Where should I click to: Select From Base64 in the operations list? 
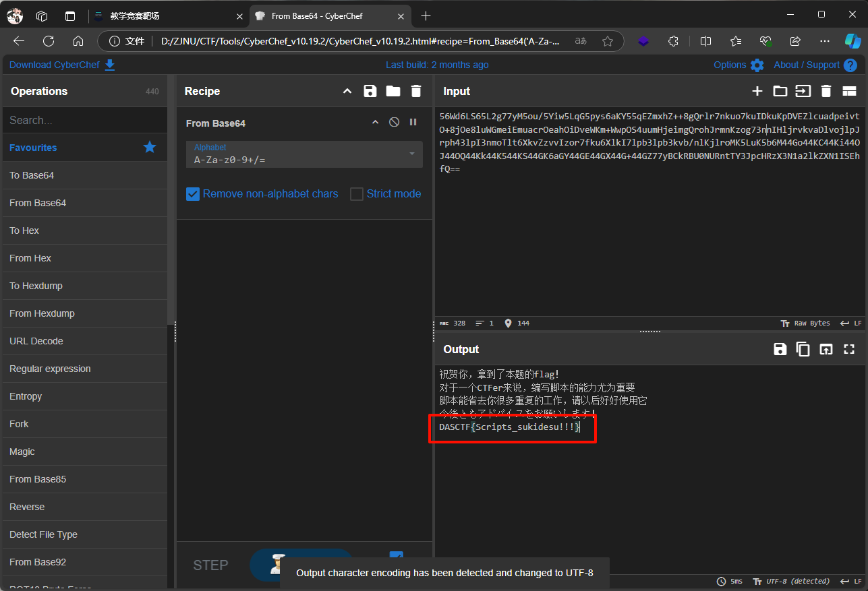(x=85, y=203)
